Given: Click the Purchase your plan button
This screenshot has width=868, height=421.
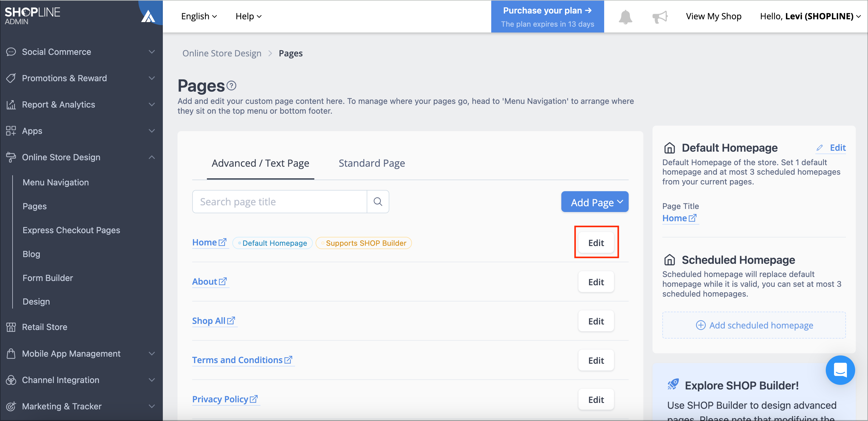Looking at the screenshot, I should pos(548,17).
